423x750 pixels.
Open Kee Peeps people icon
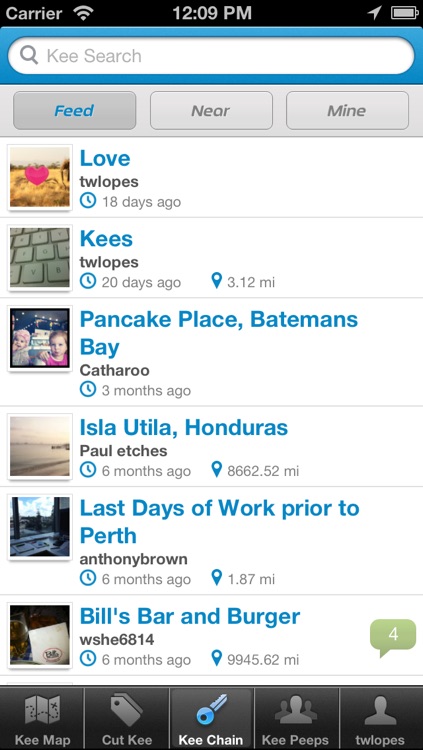295,710
